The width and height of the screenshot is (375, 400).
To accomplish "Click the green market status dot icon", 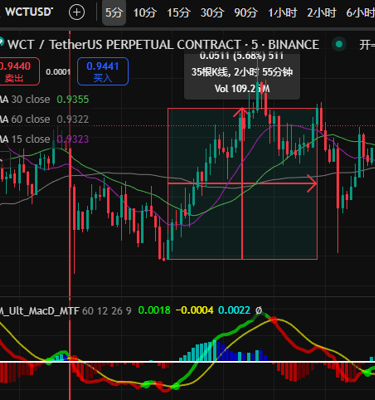I will 339,44.
